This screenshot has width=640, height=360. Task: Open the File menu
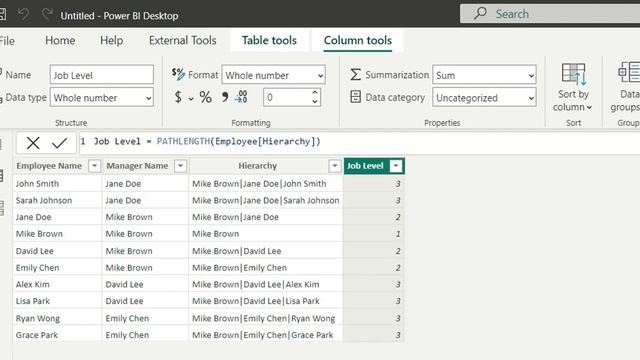pyautogui.click(x=7, y=41)
